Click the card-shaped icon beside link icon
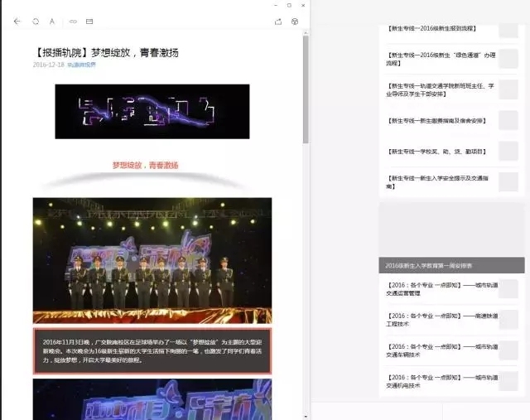Screen dimensions: 530x420 click(x=89, y=22)
